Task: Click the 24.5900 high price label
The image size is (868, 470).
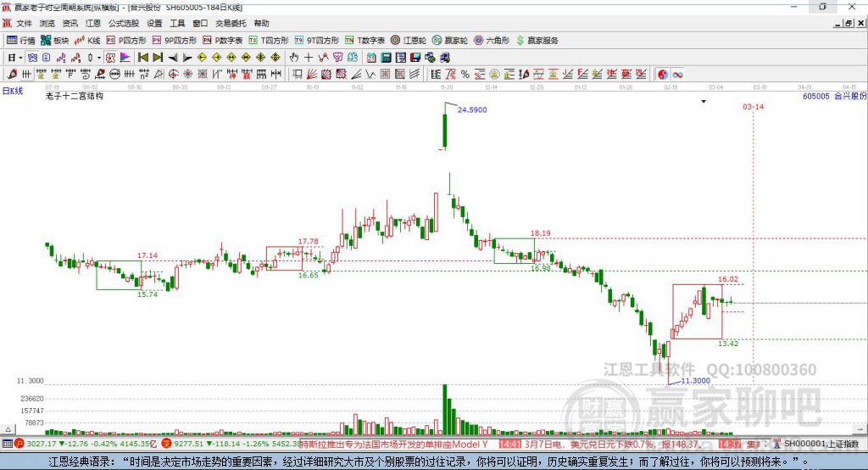Action: pyautogui.click(x=472, y=109)
